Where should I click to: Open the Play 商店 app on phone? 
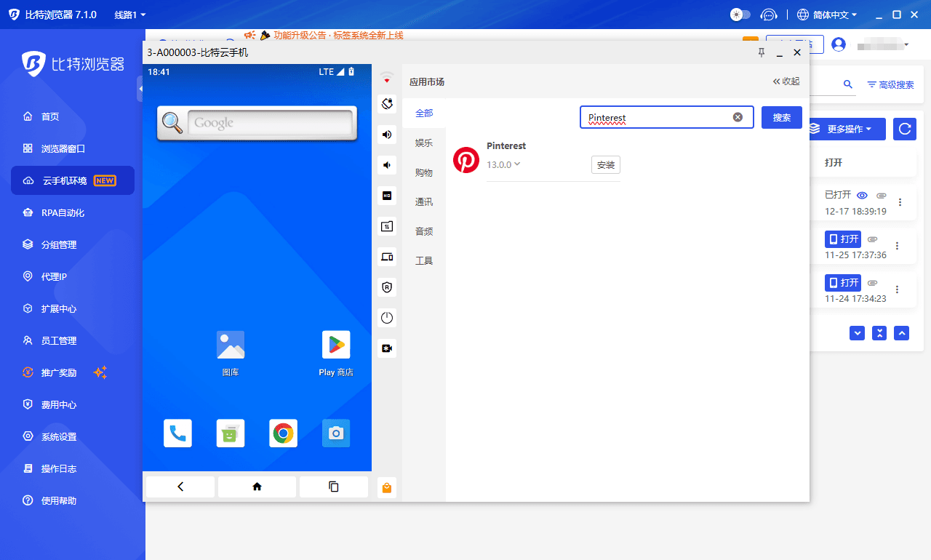[336, 345]
